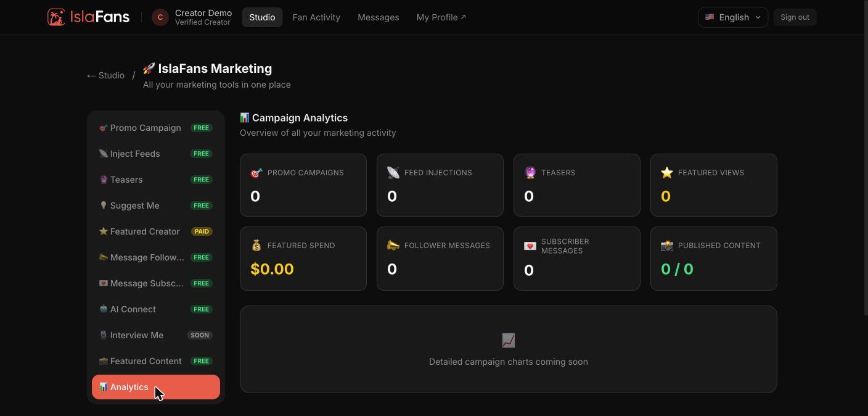Select Featured Content in sidebar
Screen dimensions: 868x416
(156, 361)
